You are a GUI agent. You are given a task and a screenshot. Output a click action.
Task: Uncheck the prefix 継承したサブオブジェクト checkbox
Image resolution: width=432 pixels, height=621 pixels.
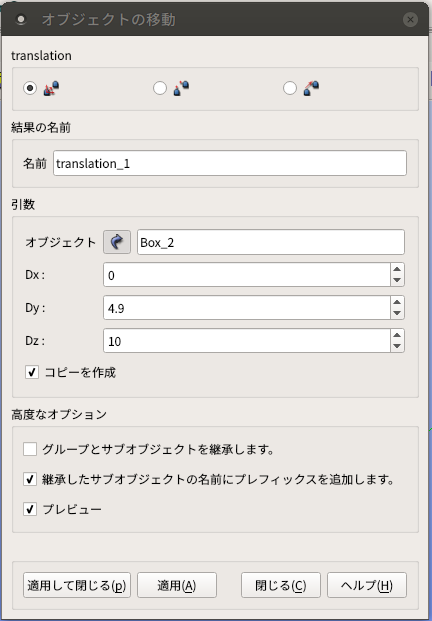(x=30, y=479)
